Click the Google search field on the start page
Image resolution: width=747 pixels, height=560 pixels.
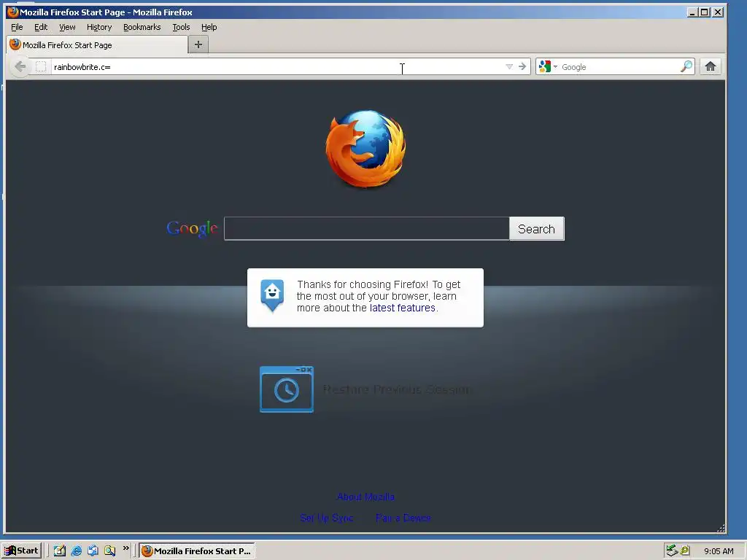[x=366, y=228]
